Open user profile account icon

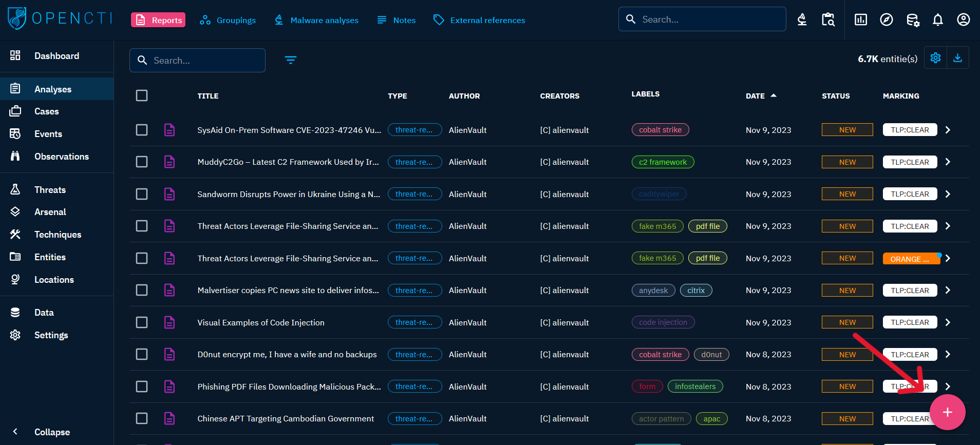pyautogui.click(x=964, y=20)
